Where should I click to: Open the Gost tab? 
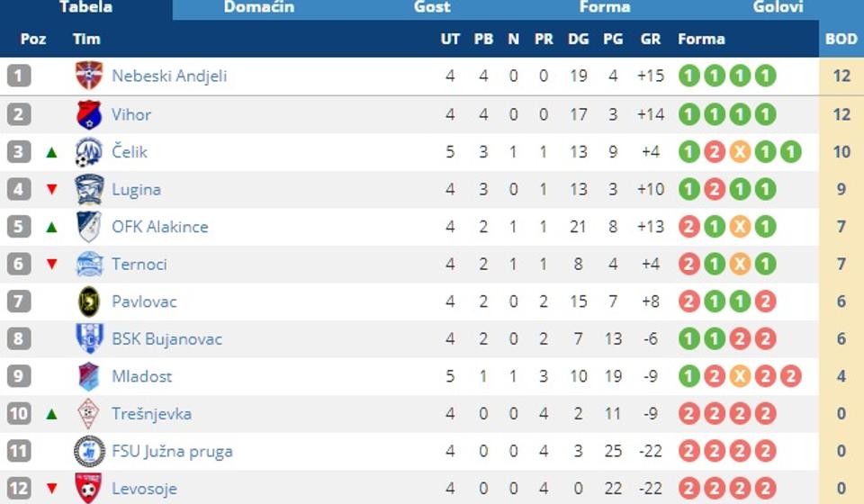tap(432, 8)
